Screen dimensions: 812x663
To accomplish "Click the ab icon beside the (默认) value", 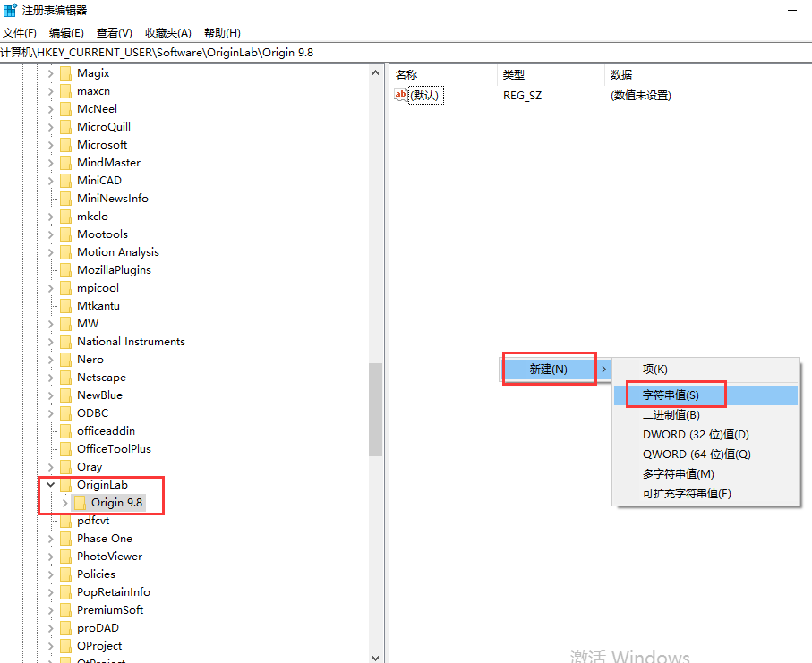I will (401, 95).
